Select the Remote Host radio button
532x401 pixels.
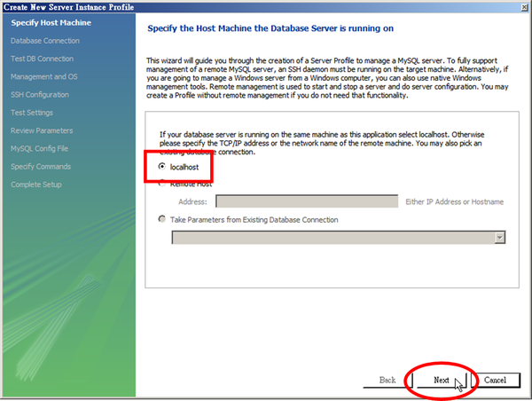click(162, 184)
